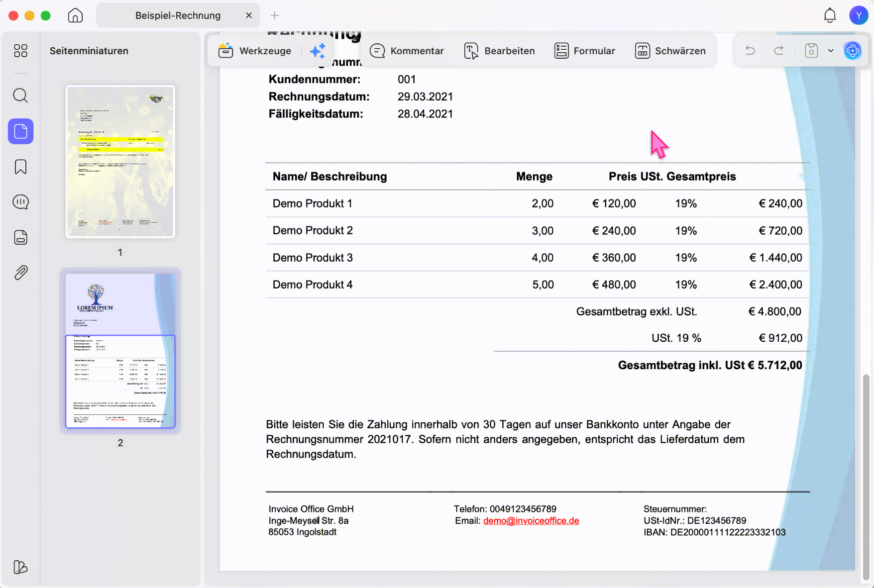Click the 'Kundennummer:' label
Image resolution: width=874 pixels, height=588 pixels.
tap(315, 79)
